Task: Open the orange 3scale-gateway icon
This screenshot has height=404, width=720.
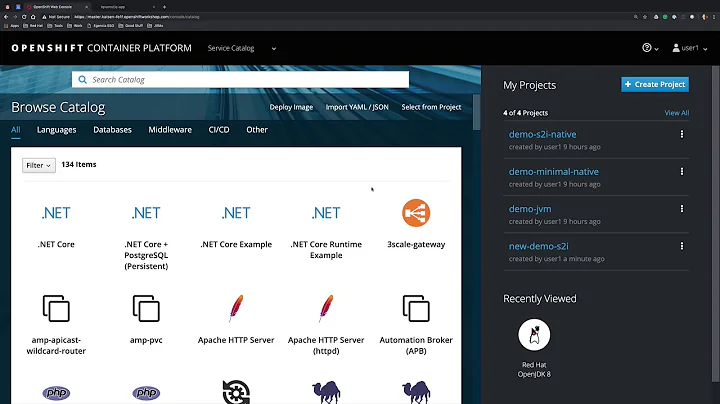Action: [x=416, y=213]
